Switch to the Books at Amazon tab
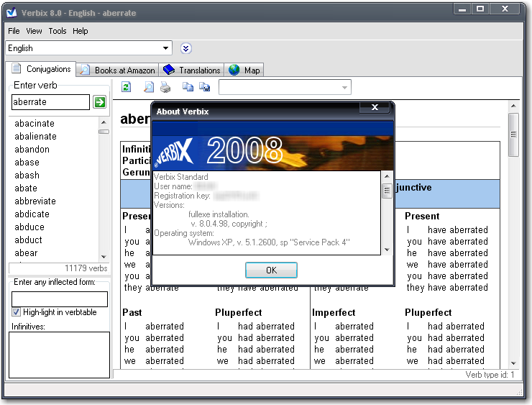Screen dimensions: 532x405 pos(117,70)
